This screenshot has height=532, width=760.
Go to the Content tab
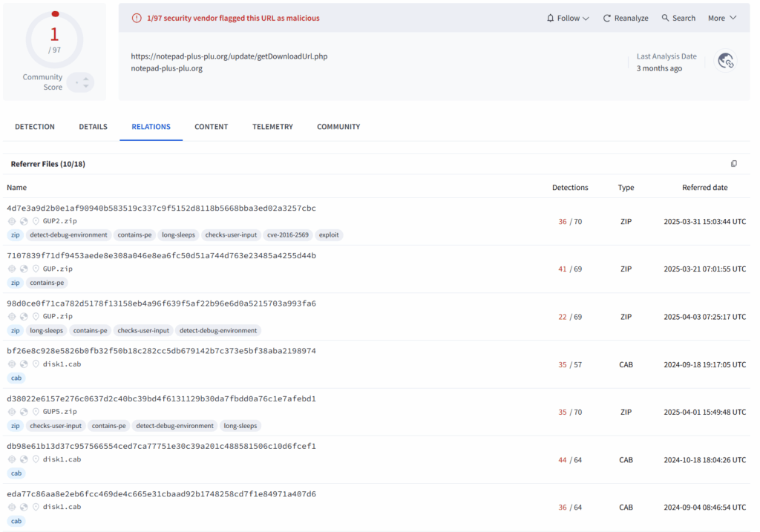[x=212, y=126]
